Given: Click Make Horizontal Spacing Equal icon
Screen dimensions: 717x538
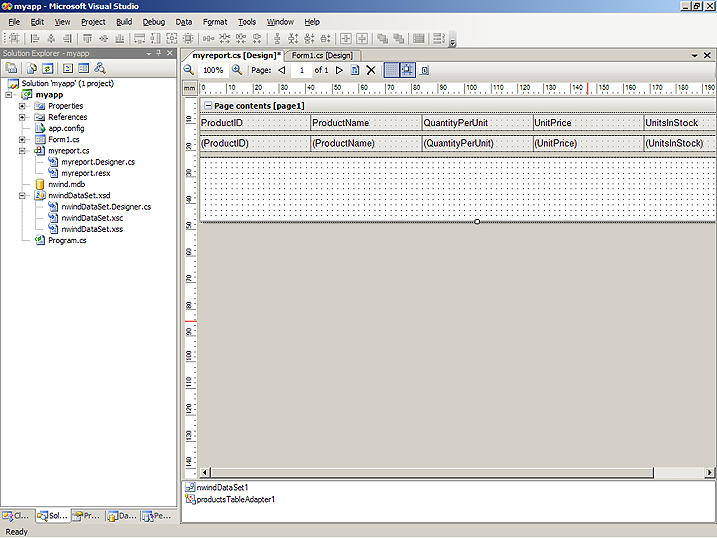Looking at the screenshot, I should click(x=209, y=38).
